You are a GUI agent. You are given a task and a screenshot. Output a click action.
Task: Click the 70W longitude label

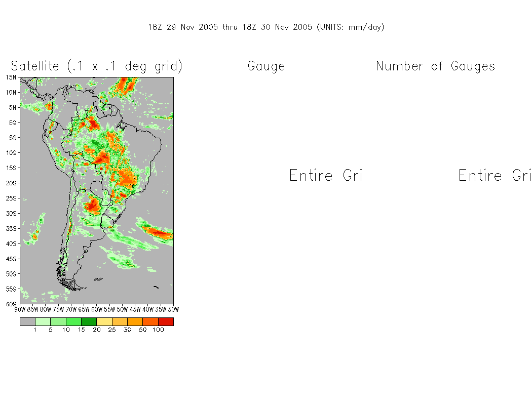pyautogui.click(x=71, y=309)
